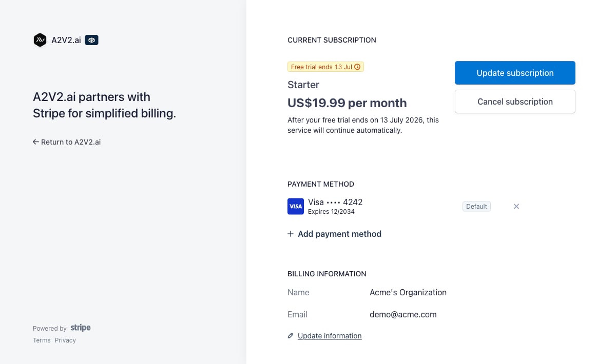Open the Terms link

click(x=42, y=340)
